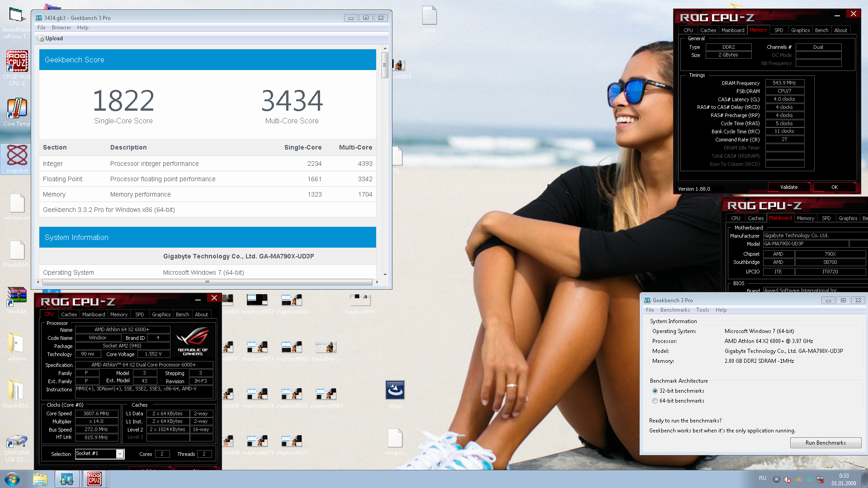Viewport: 868px width, 488px height.
Task: Click the DRAM Frequency value 543.9 MHz
Action: (x=784, y=83)
